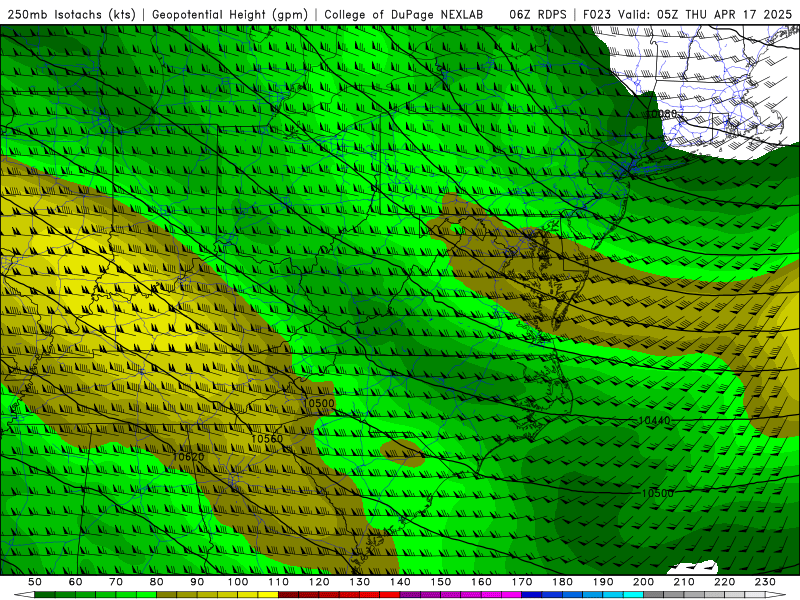Pick the bright yellow swatch just before 110
The image size is (800, 600).
tap(268, 595)
